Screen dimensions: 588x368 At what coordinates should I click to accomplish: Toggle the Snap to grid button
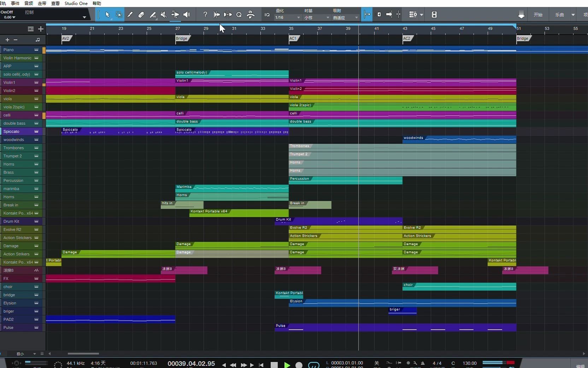pos(367,15)
